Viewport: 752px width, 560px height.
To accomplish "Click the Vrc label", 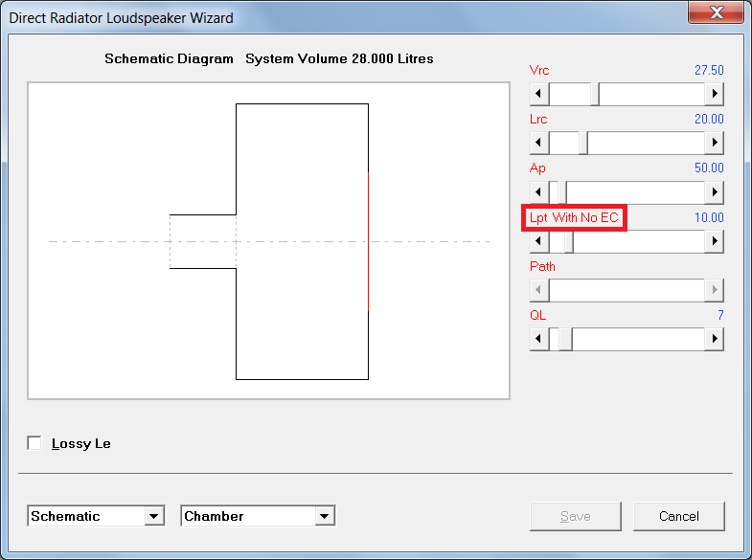I will click(x=539, y=71).
